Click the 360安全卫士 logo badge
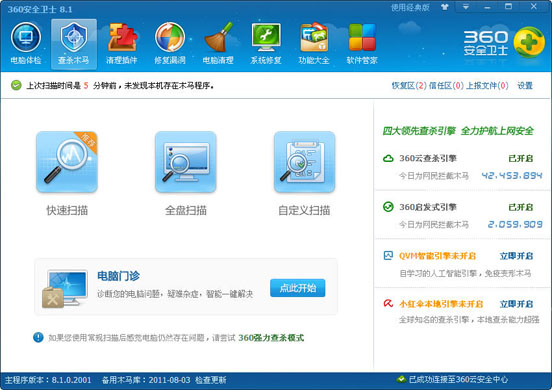The width and height of the screenshot is (552, 390). coord(528,42)
